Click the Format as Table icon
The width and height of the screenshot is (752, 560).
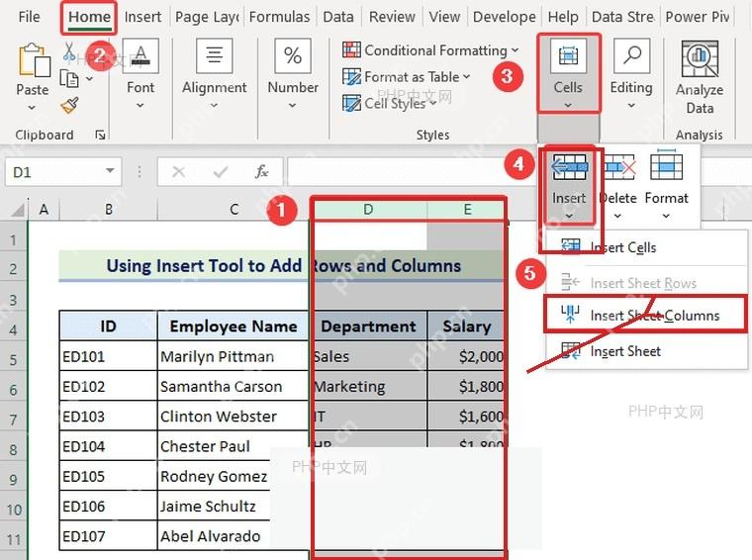[351, 77]
